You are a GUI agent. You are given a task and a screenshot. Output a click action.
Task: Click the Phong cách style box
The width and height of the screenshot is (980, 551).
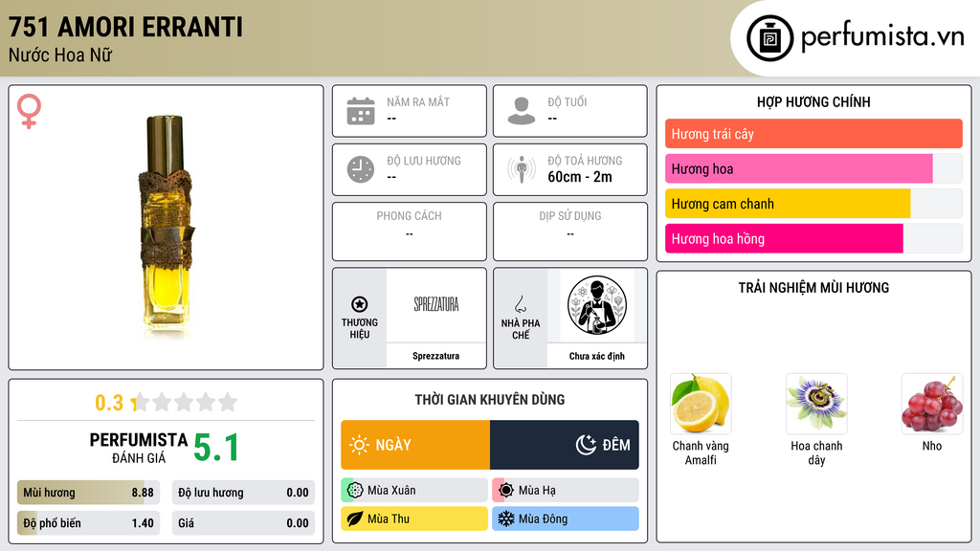[410, 231]
